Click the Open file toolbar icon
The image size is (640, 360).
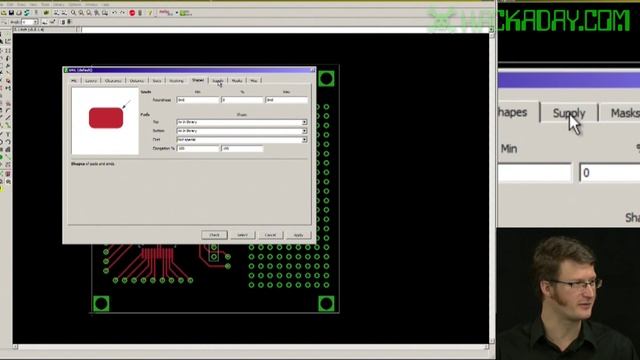(4, 13)
